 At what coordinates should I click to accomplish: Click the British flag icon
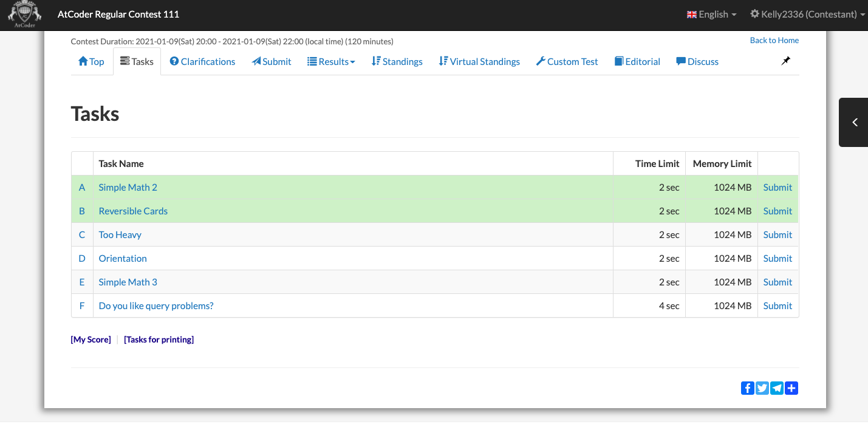691,14
